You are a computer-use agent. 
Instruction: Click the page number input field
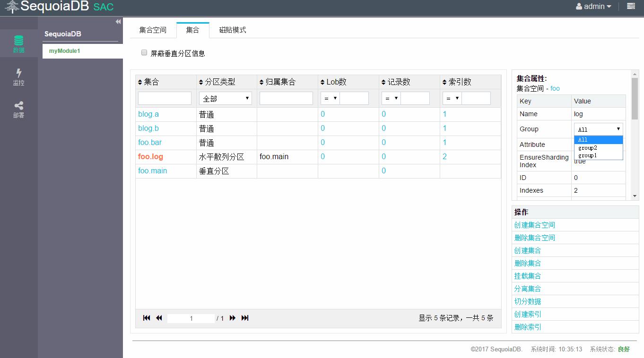(191, 318)
